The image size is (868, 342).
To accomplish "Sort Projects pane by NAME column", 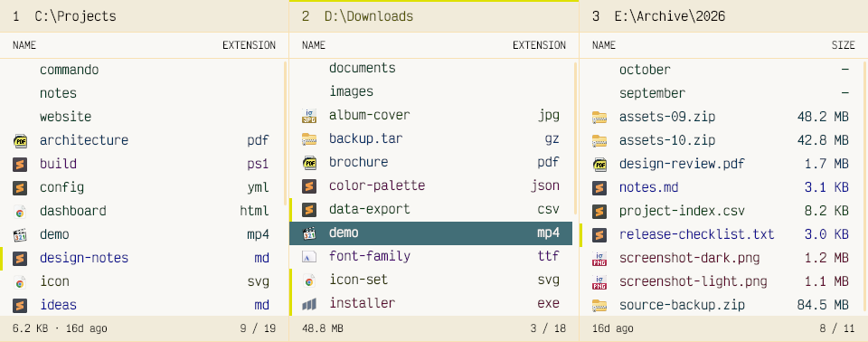I will pyautogui.click(x=24, y=45).
